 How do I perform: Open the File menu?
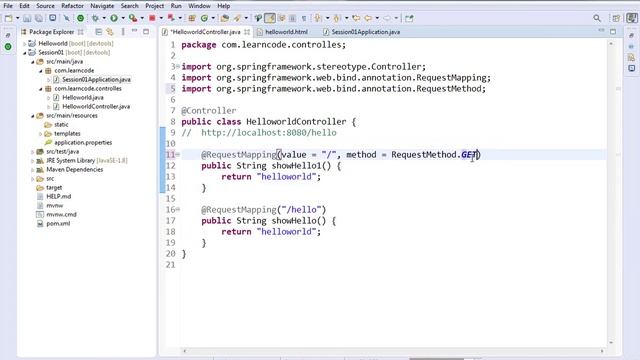8,6
